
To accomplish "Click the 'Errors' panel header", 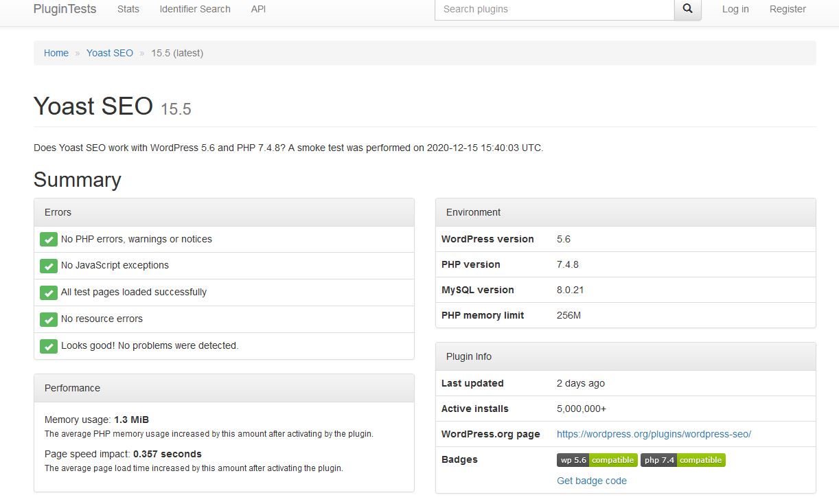I will point(224,212).
